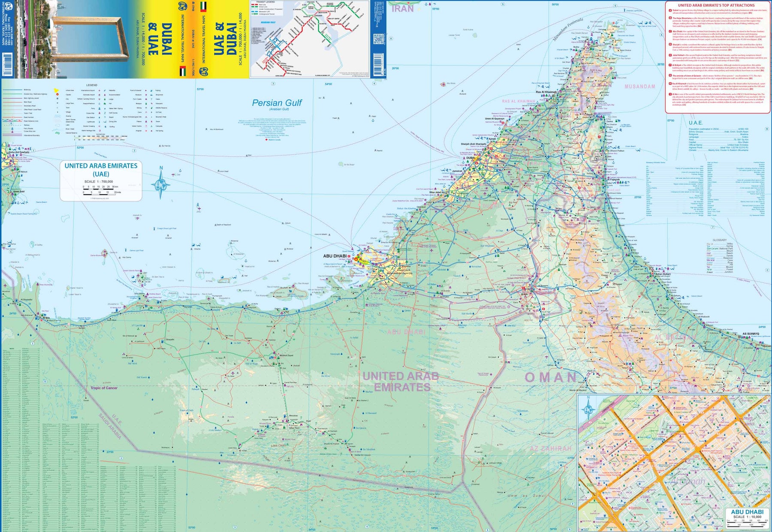The height and width of the screenshot is (532, 772).
Task: Open the Abu Dhabi street inset map
Action: (674, 463)
